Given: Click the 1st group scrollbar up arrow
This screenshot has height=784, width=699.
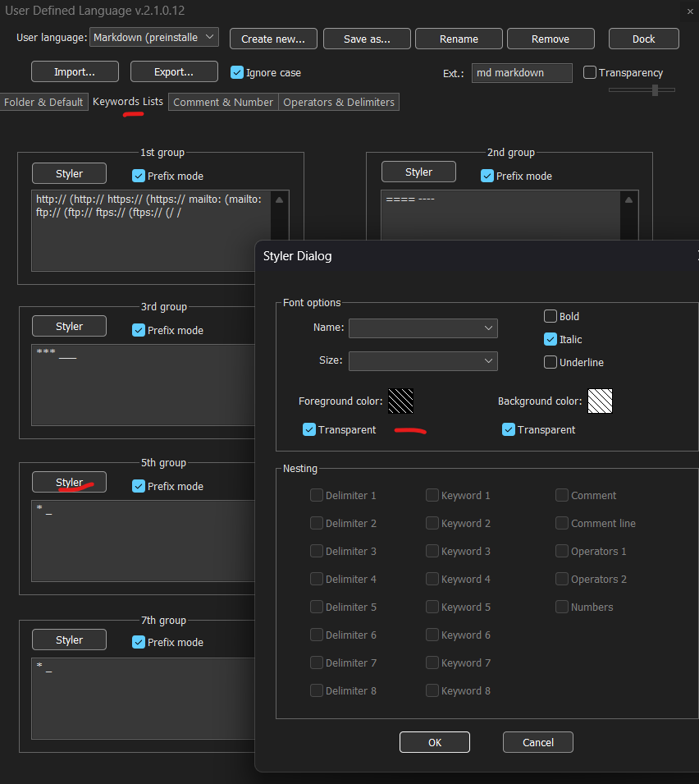Looking at the screenshot, I should coord(278,198).
